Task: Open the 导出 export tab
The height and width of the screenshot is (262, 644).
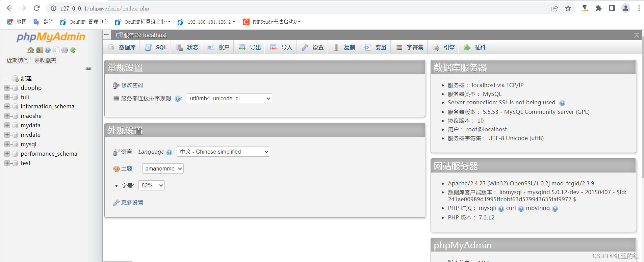Action: tap(250, 47)
